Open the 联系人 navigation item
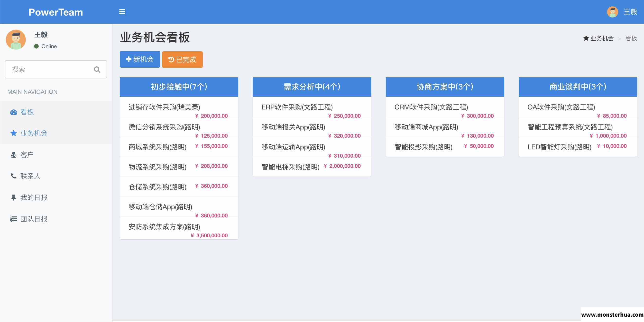The height and width of the screenshot is (322, 644). [x=56, y=176]
